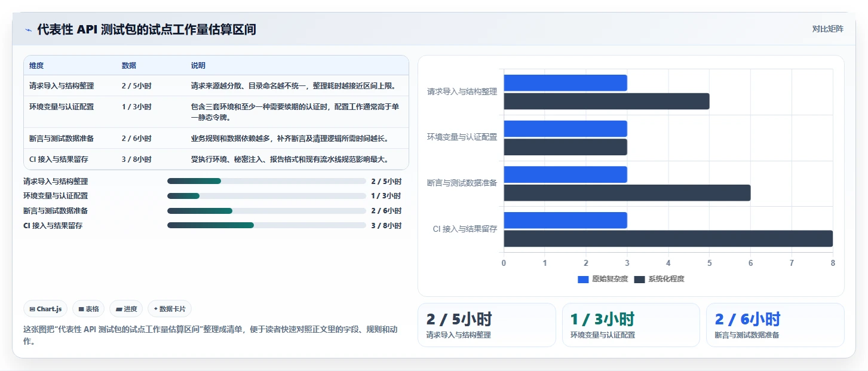868x371 pixels.
Task: Click the 业务规则和数据依赖 description cell
Action: coord(290,138)
